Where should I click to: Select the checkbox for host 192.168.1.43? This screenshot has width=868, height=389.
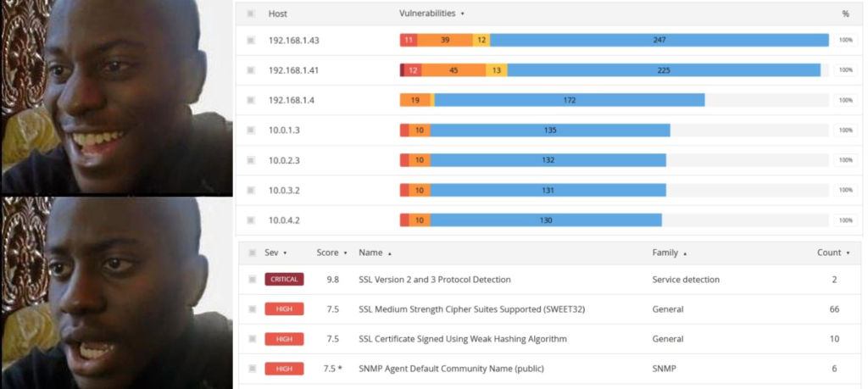tap(251, 41)
